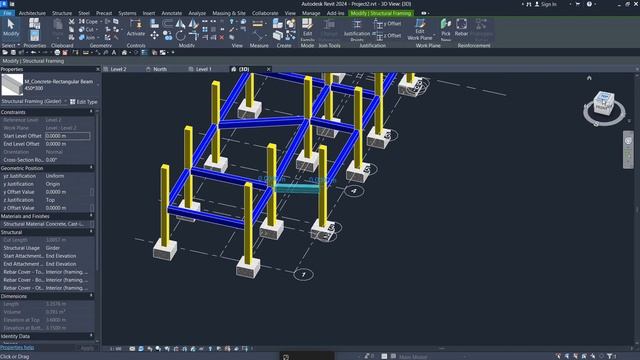This screenshot has width=640, height=360.
Task: Collapse the Materials and Finishes section
Action: [x=91, y=216]
